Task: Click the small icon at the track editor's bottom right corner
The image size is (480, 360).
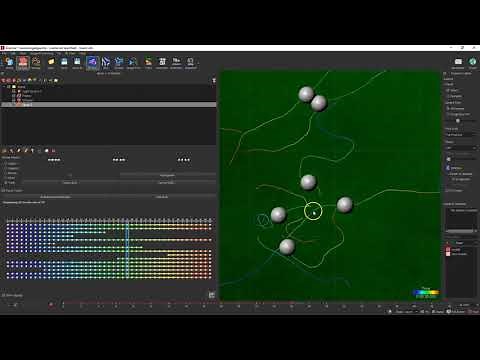Action: click(x=212, y=295)
